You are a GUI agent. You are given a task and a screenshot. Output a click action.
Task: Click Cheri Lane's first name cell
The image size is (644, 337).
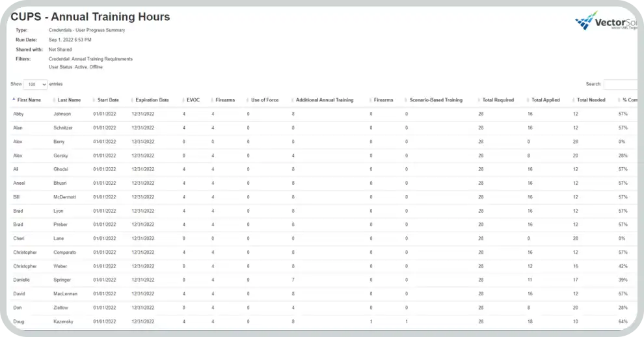click(x=19, y=239)
